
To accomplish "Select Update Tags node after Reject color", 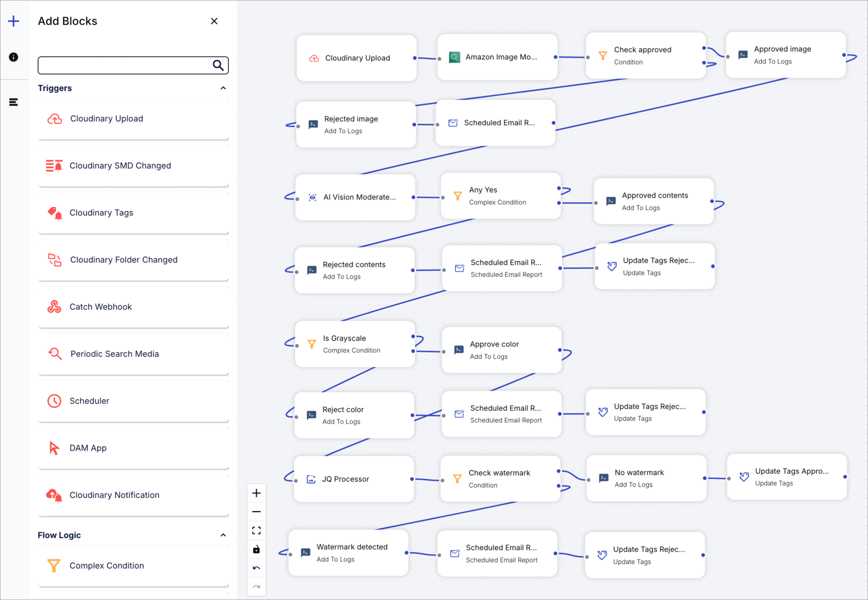I will coord(646,412).
